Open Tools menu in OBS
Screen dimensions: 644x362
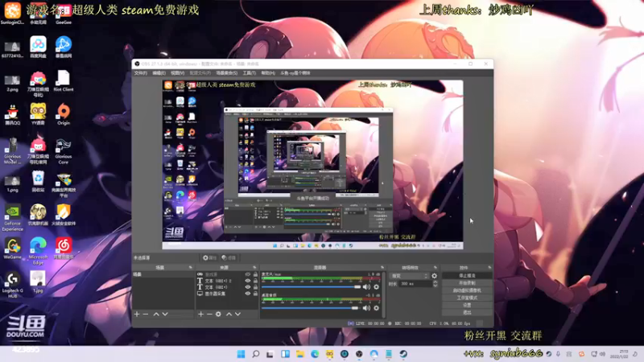pos(249,73)
